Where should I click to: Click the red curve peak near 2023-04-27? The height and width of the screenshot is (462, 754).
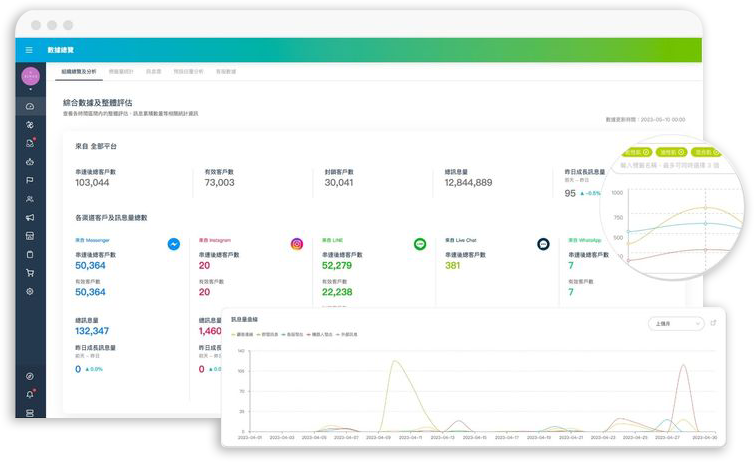tap(683, 365)
